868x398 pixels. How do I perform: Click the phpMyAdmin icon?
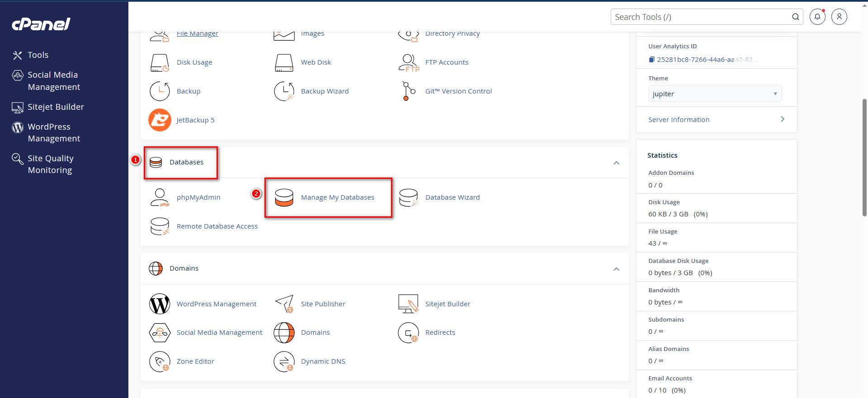tap(160, 198)
